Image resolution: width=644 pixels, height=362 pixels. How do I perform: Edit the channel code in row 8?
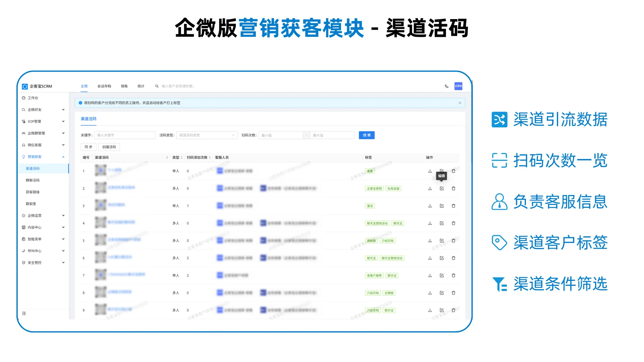[x=442, y=293]
